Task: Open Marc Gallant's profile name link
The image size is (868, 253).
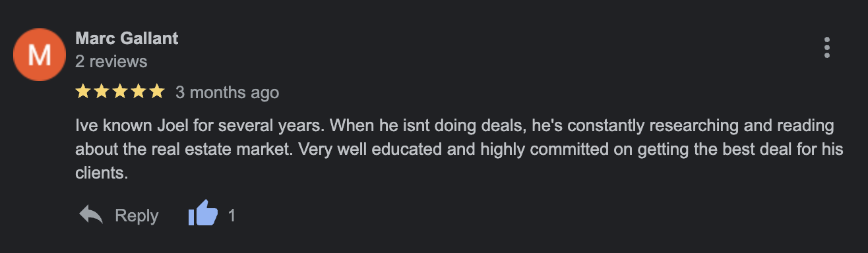Action: tap(127, 38)
